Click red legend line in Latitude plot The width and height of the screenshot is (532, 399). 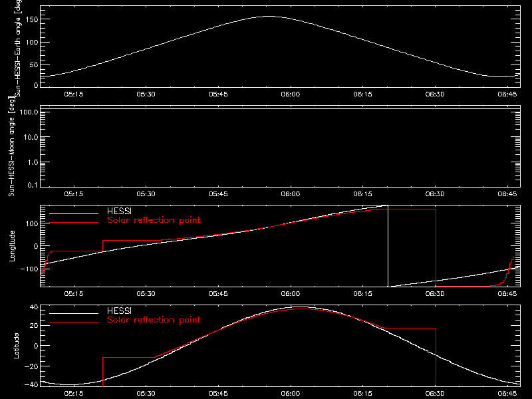(x=74, y=323)
